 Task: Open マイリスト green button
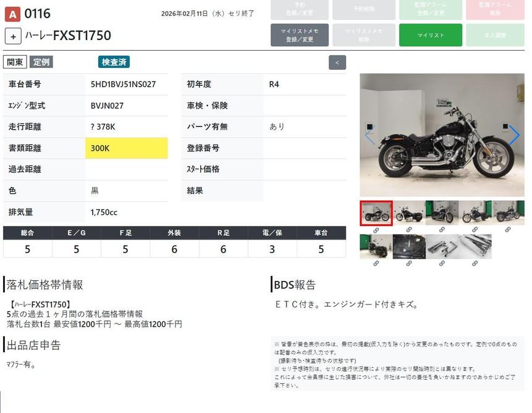(x=430, y=35)
